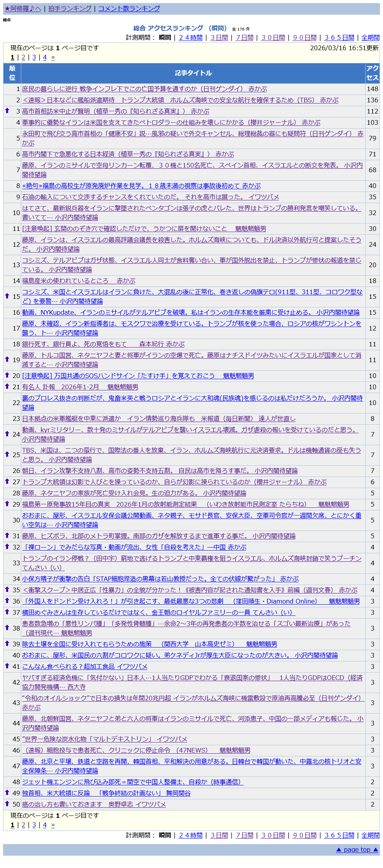The image size is (383, 868).
Task: Switch the top period to 24時間
Action: 191,37
